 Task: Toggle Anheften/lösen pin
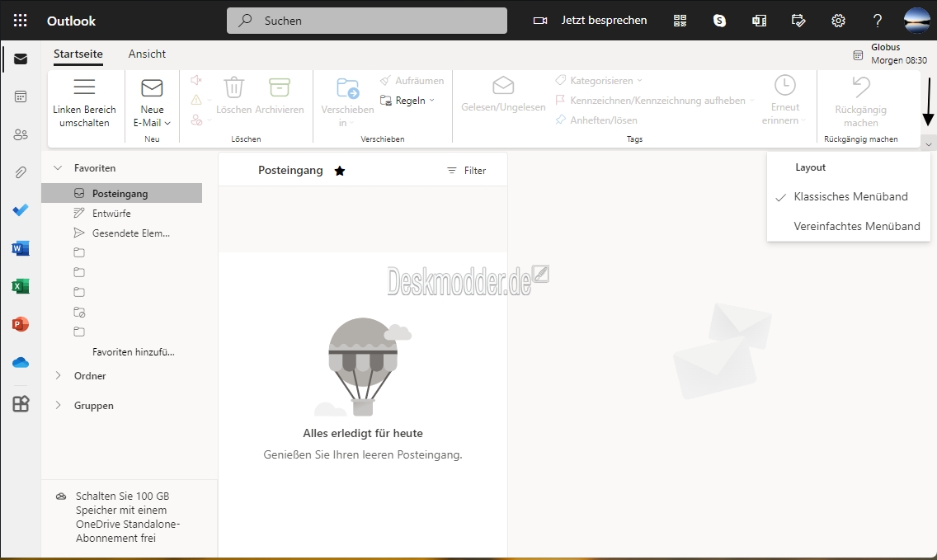point(596,120)
